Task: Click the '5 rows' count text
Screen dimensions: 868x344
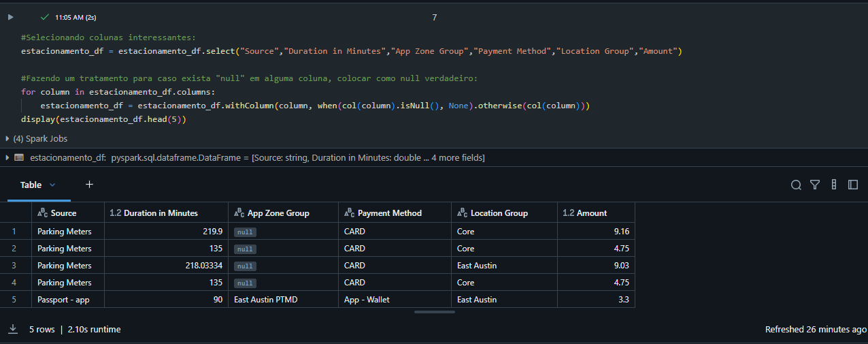Action: point(42,329)
